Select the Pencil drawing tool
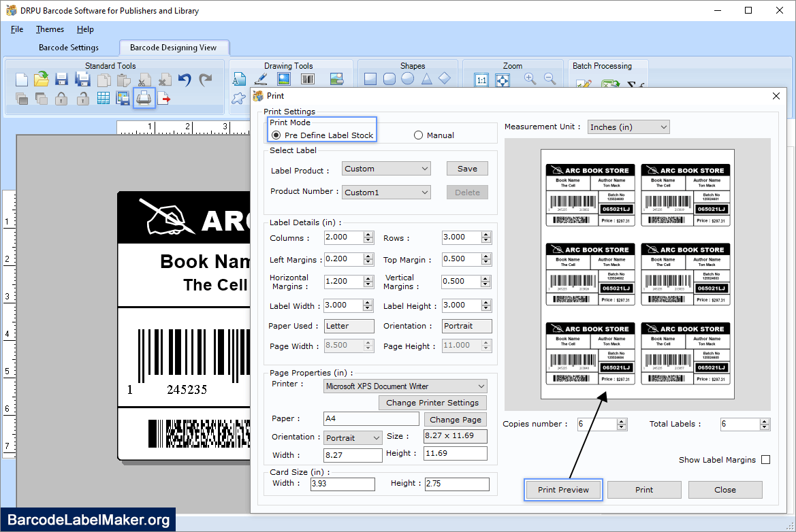796x532 pixels. click(261, 79)
